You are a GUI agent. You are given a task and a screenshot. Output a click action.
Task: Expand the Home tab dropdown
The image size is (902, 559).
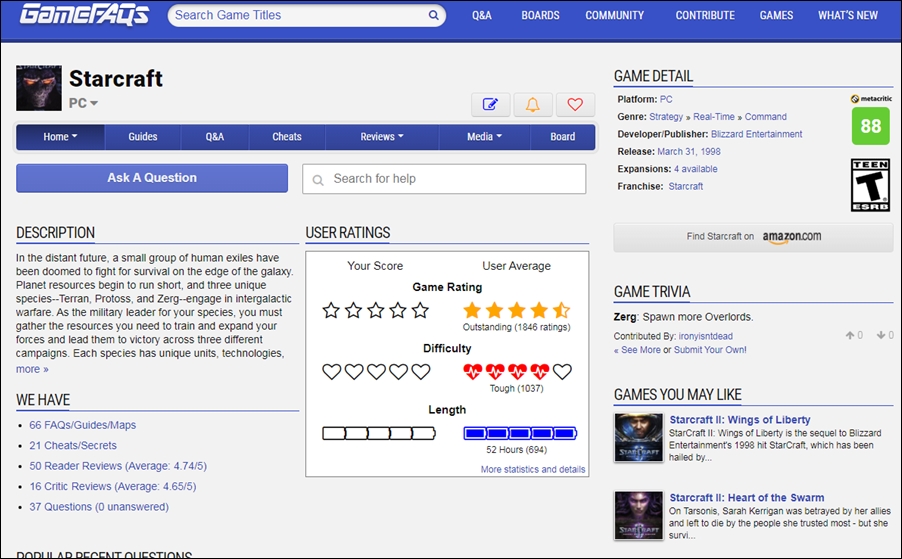pos(60,136)
